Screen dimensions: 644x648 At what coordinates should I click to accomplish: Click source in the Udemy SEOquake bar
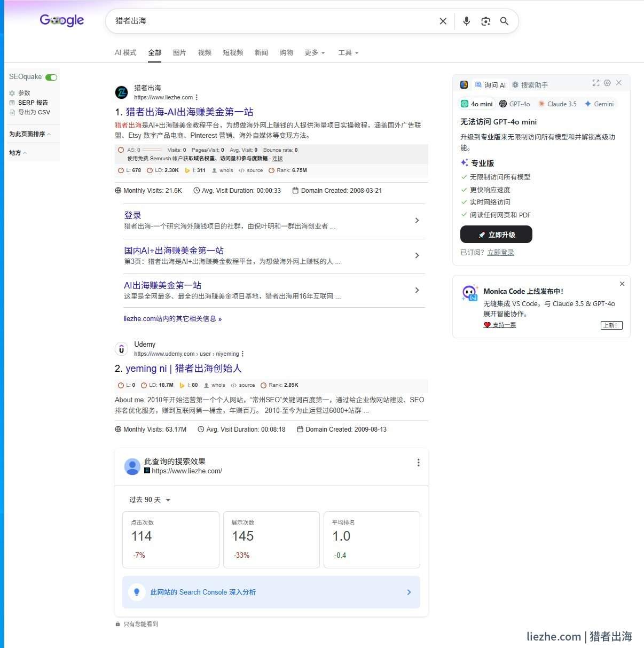[x=243, y=385]
